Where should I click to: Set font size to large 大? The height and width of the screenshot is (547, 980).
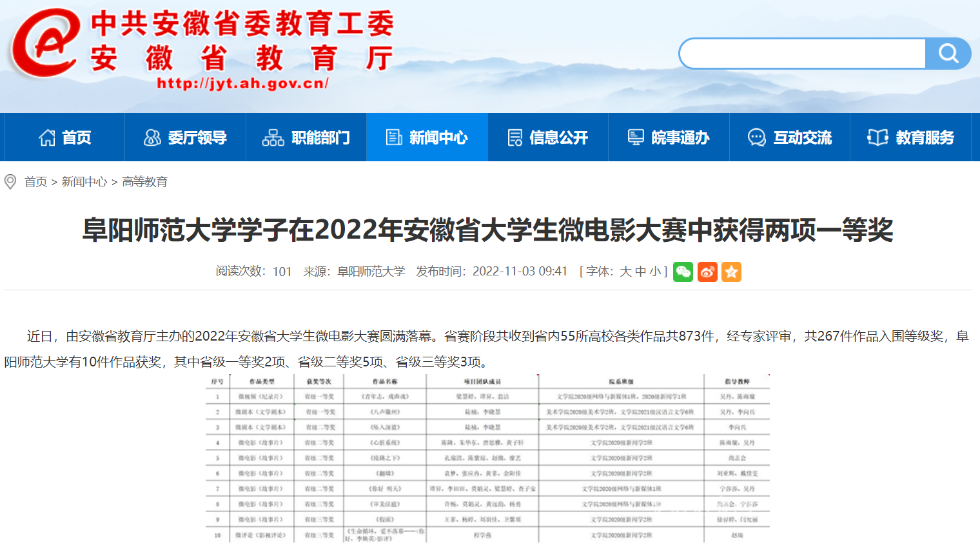click(625, 272)
